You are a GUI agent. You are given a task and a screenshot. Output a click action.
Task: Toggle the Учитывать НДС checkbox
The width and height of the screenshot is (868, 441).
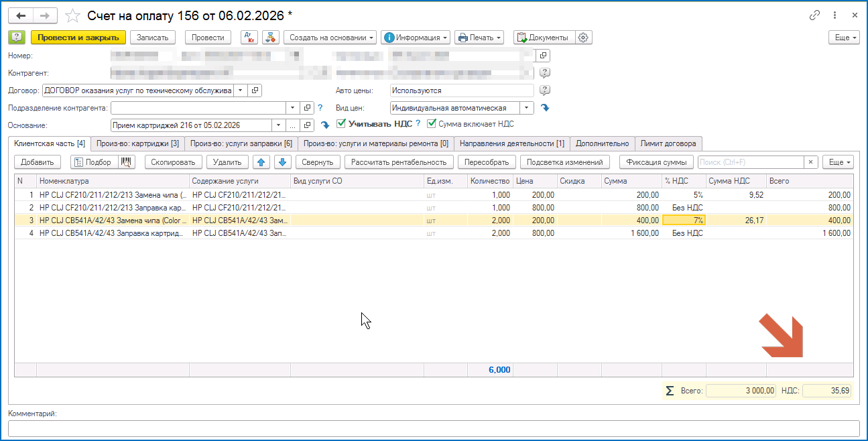click(x=341, y=123)
